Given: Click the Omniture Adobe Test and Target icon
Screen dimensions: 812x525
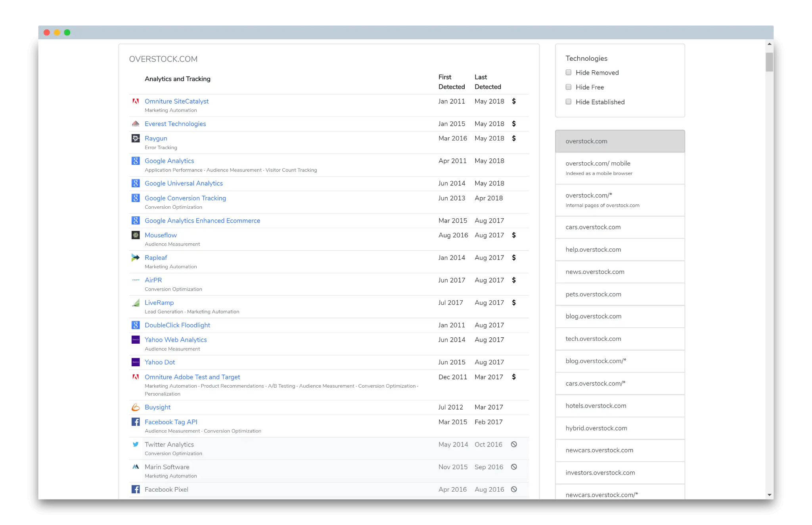Looking at the screenshot, I should coord(136,377).
